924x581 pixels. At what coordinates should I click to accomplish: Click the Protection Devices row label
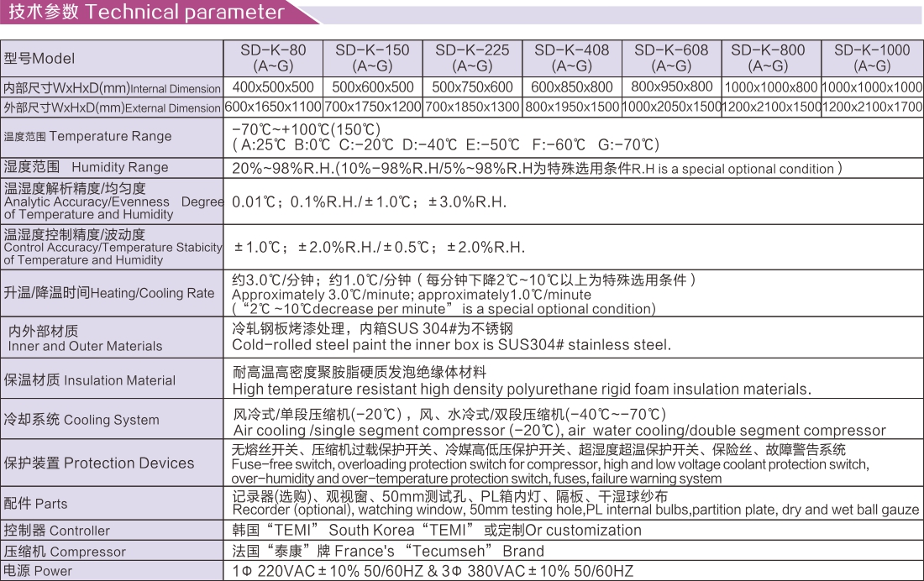(99, 463)
